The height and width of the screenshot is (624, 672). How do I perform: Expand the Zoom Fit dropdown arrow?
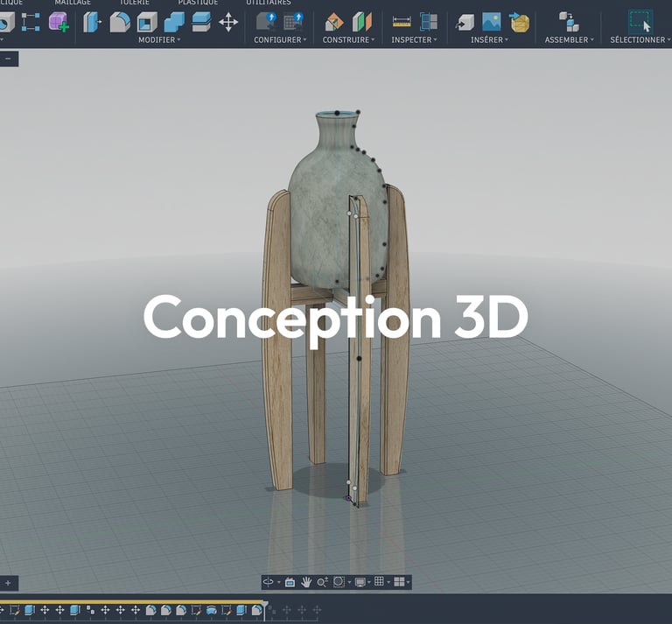point(349,582)
